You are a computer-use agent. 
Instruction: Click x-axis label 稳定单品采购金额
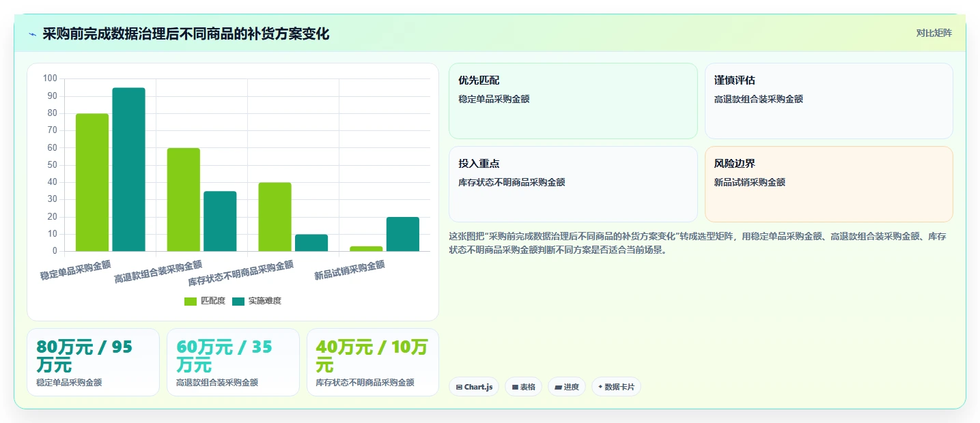[x=75, y=270]
